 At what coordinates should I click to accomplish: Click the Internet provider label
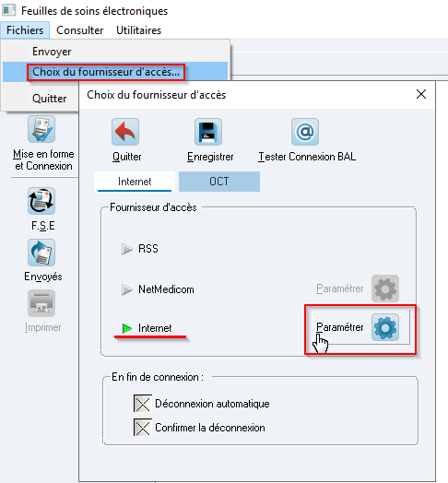[x=155, y=328]
